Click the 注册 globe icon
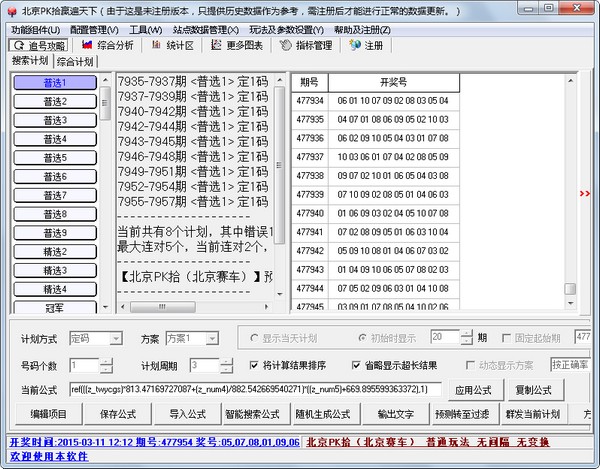The width and height of the screenshot is (600, 469). (x=355, y=45)
